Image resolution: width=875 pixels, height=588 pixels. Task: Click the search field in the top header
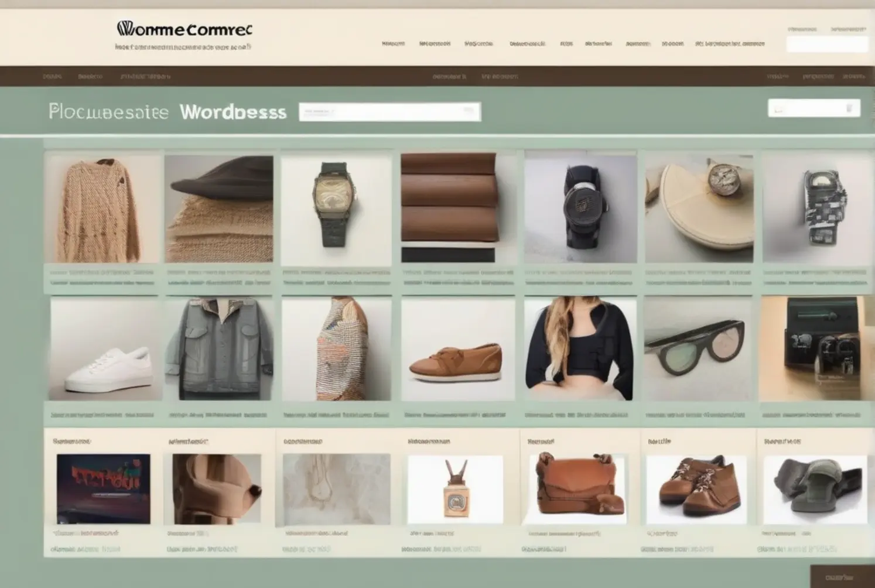(827, 44)
